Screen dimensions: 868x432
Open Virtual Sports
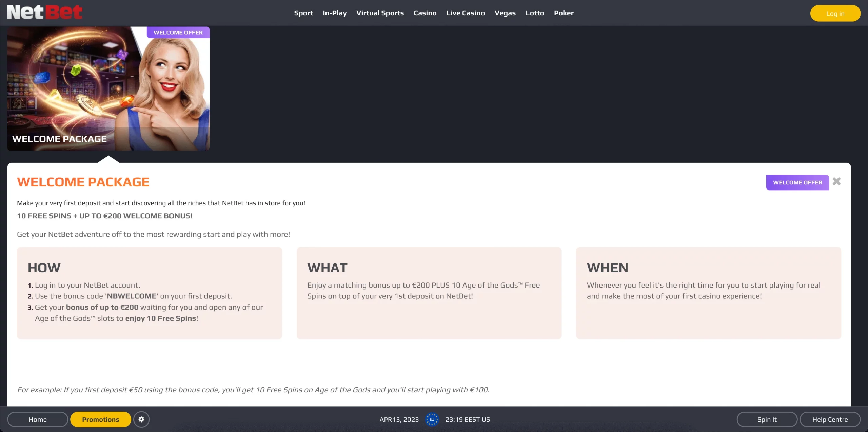tap(380, 13)
